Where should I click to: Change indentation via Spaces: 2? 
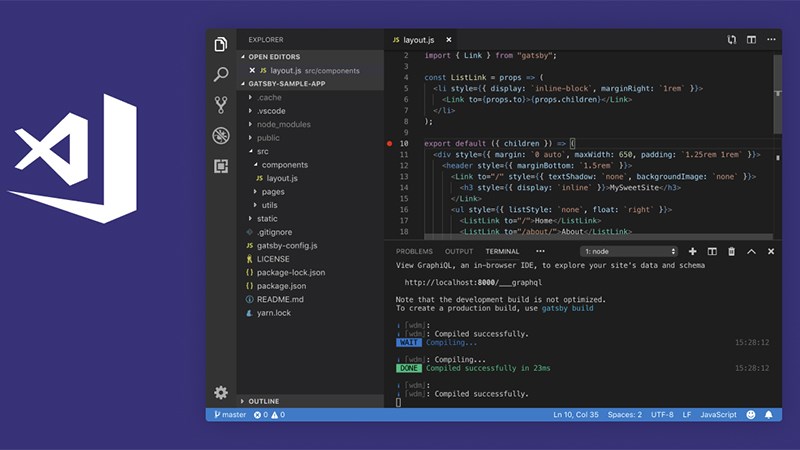click(624, 415)
